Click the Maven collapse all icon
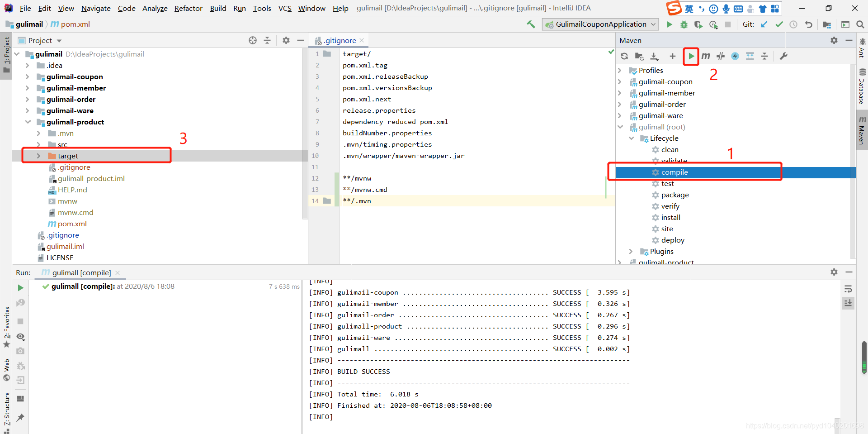This screenshot has width=868, height=434. pos(764,56)
